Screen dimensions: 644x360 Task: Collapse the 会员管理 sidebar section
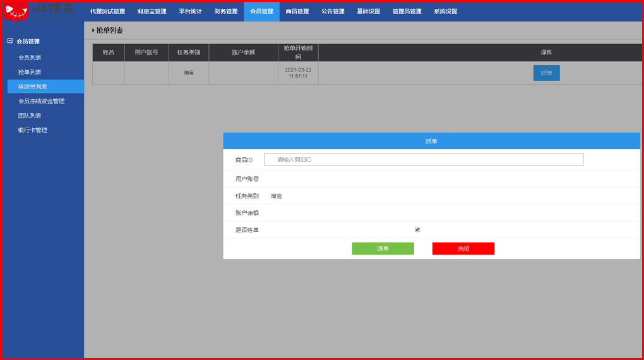[10, 41]
